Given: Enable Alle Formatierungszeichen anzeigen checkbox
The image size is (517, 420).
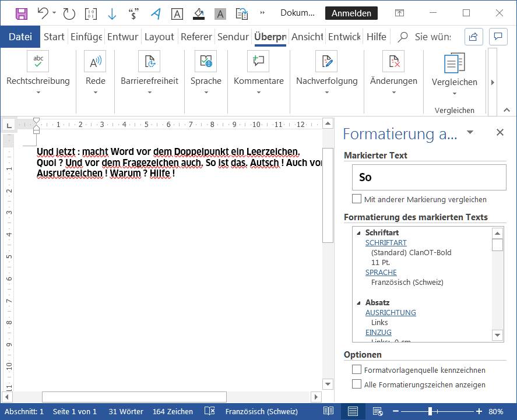Looking at the screenshot, I should click(x=357, y=384).
